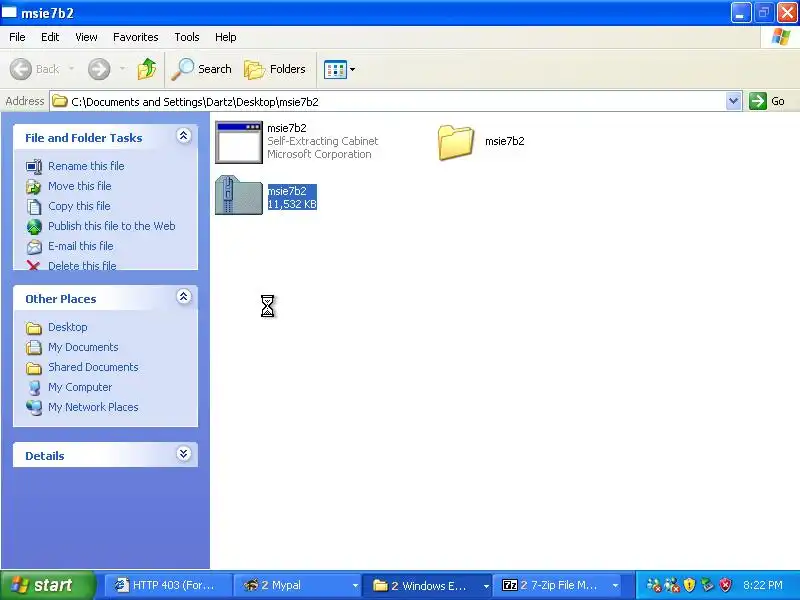Open the File menu
The height and width of the screenshot is (600, 800).
17,37
